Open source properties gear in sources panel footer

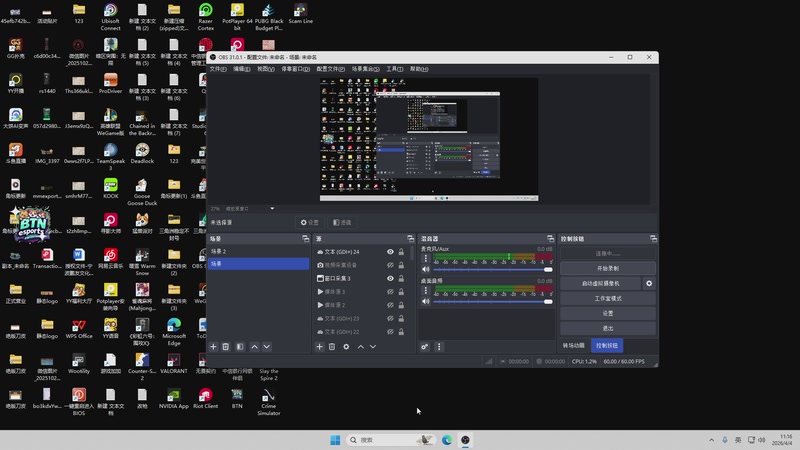pos(346,346)
